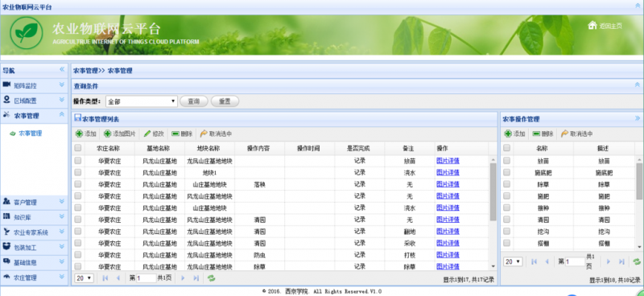Open 图片详情 link in the 采收 row

coord(448,243)
